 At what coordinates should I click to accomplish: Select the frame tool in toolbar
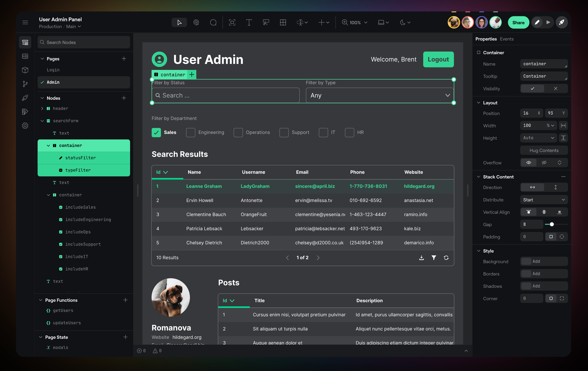pyautogui.click(x=232, y=22)
